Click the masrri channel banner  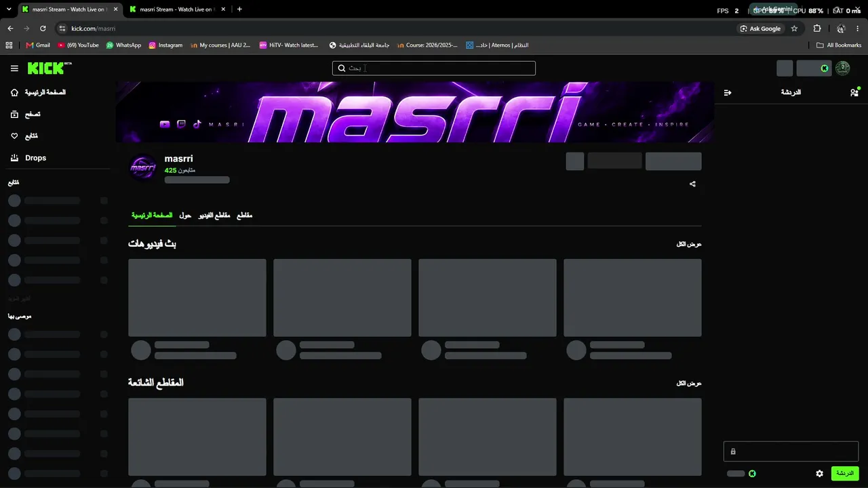(x=414, y=113)
